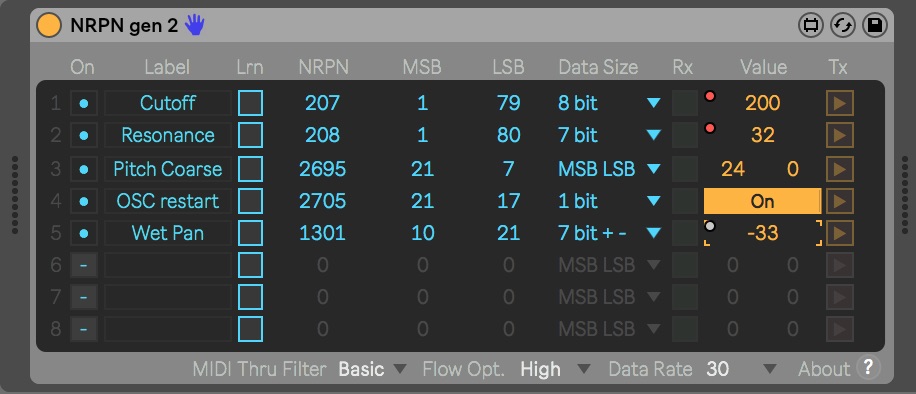Click the Tx send arrow for Wet Pan
Image resolution: width=916 pixels, height=394 pixels.
click(839, 233)
